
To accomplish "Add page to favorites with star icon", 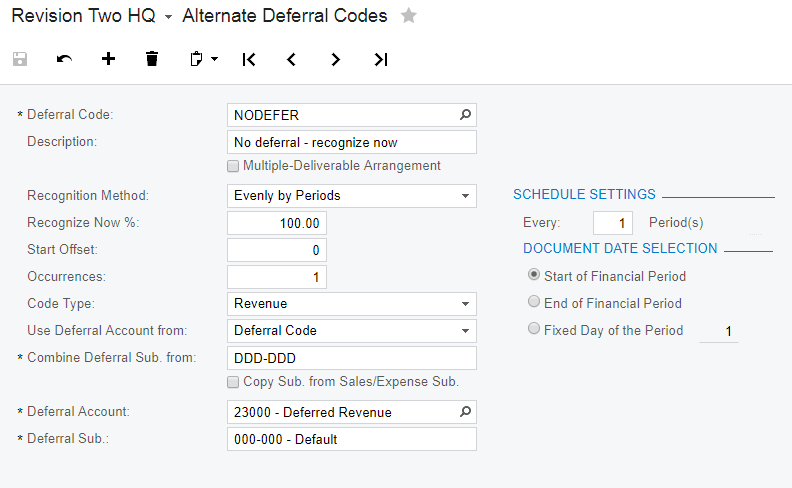I will (409, 16).
